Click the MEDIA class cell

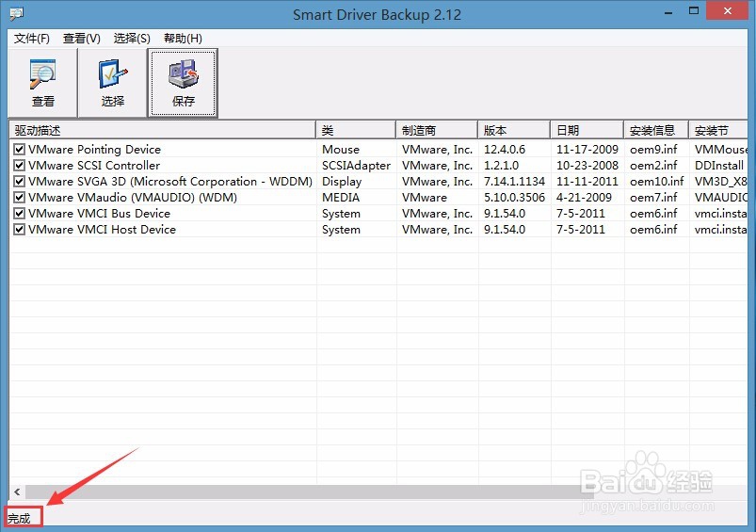(x=341, y=198)
